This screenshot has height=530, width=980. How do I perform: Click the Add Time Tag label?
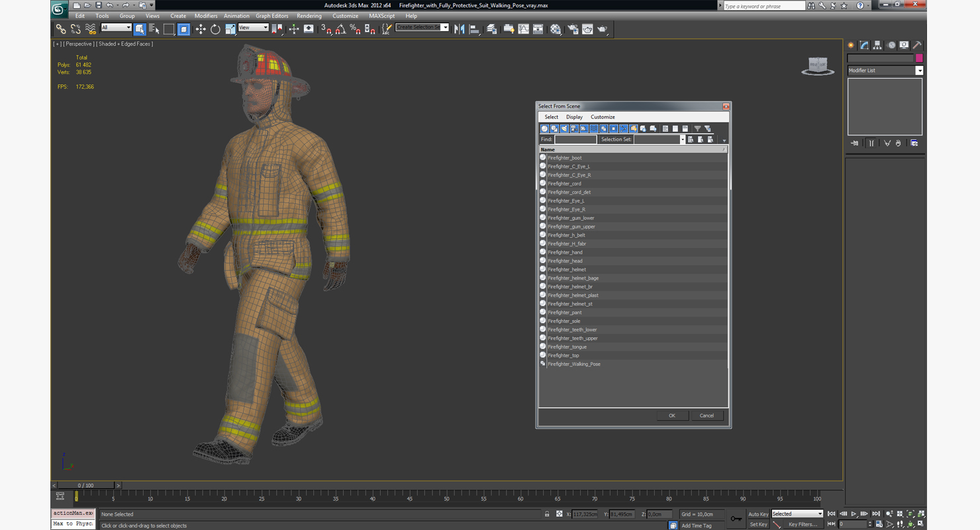click(x=697, y=525)
